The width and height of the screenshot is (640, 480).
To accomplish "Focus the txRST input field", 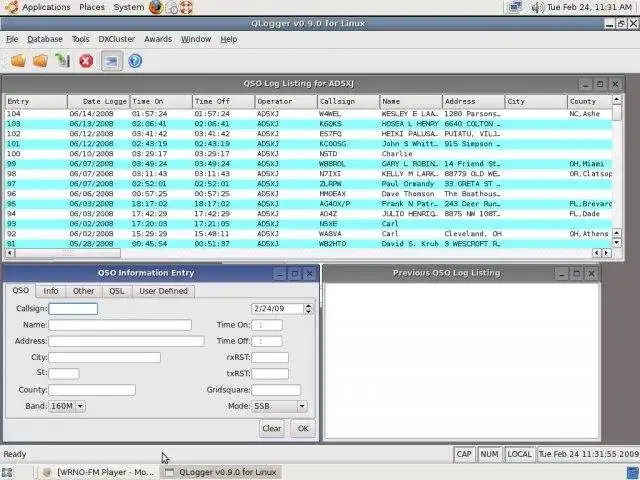I will pyautogui.click(x=270, y=373).
